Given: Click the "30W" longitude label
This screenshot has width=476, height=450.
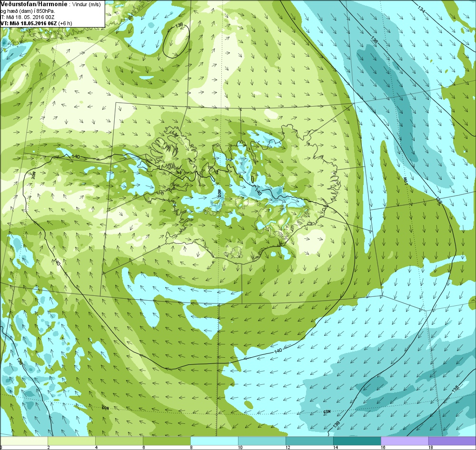Looking at the screenshot, I should (x=33, y=175).
